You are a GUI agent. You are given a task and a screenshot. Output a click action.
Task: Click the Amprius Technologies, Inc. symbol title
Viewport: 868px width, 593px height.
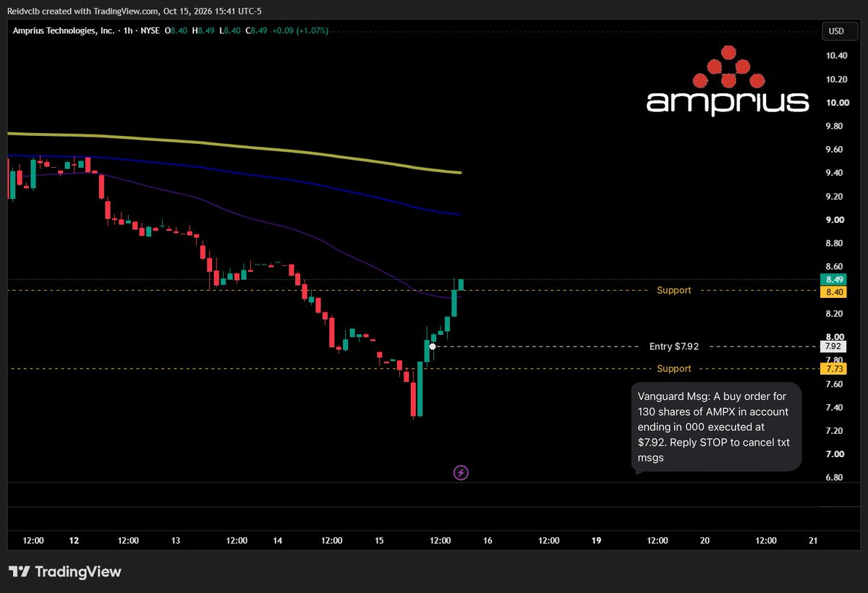[x=64, y=31]
